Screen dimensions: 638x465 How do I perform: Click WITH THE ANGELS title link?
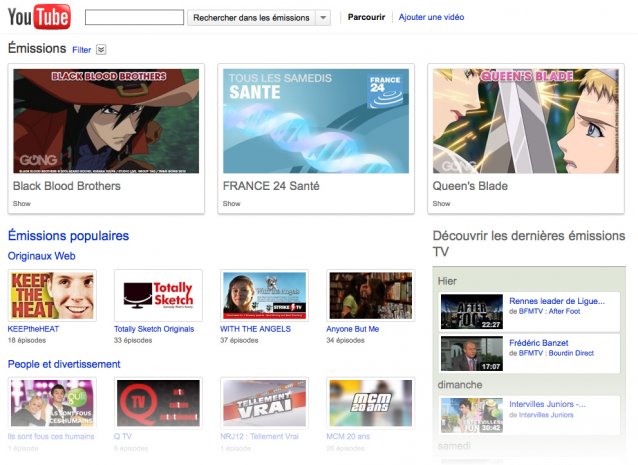[256, 329]
